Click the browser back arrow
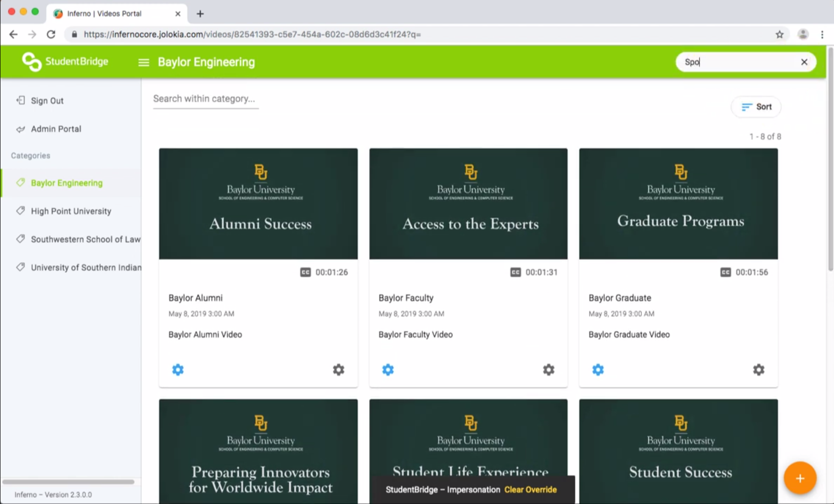This screenshot has height=504, width=834. point(14,35)
